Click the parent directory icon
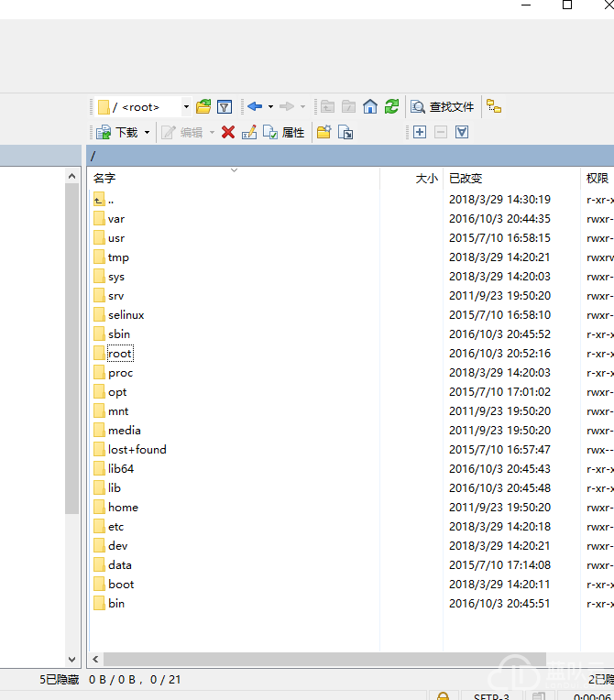This screenshot has height=700, width=614. pos(327,106)
